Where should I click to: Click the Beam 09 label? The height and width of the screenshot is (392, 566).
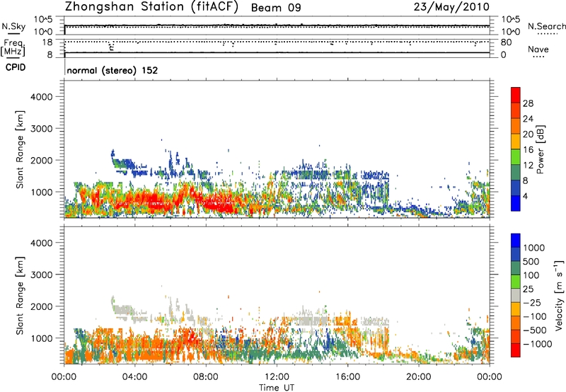[x=276, y=8]
